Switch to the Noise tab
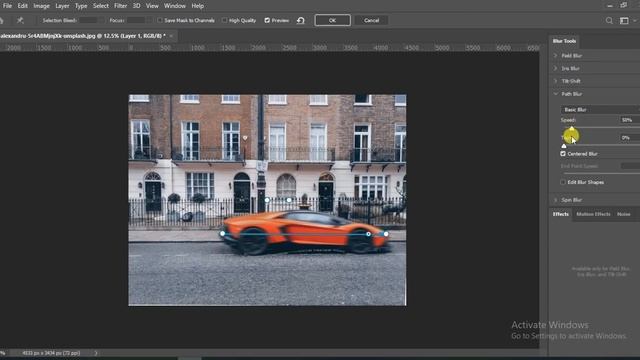This screenshot has width=640, height=360. pos(623,214)
